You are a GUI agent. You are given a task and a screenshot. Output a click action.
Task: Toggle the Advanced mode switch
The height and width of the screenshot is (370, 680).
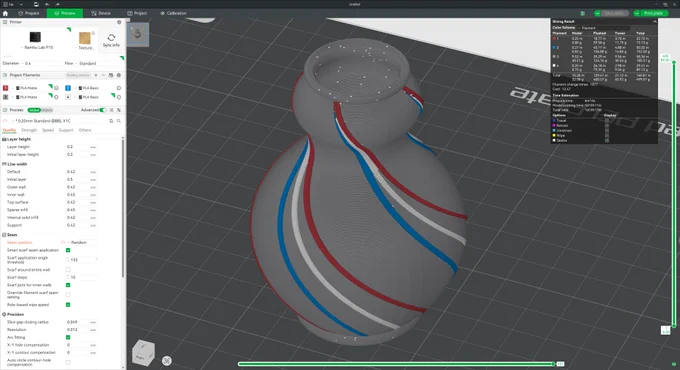pos(103,110)
